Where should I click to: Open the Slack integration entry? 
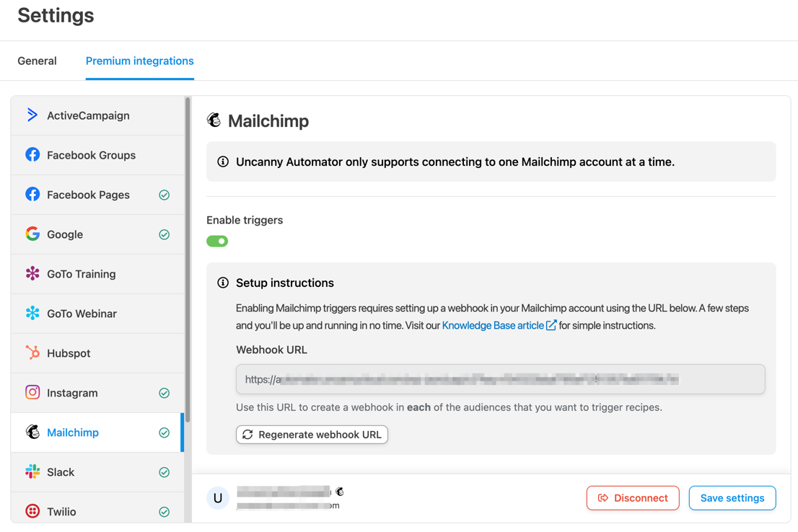97,472
